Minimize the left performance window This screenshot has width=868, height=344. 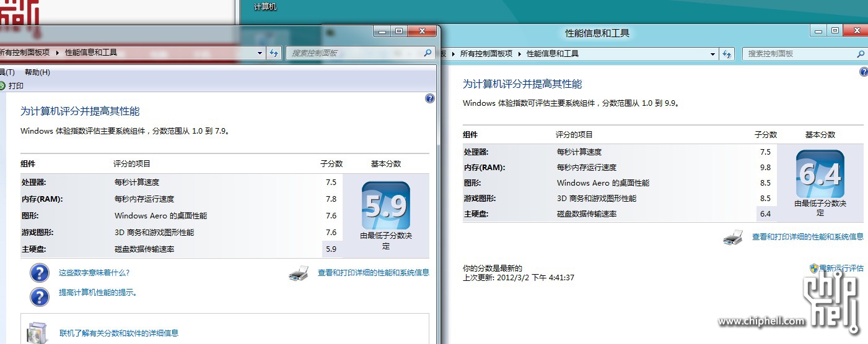click(x=382, y=31)
